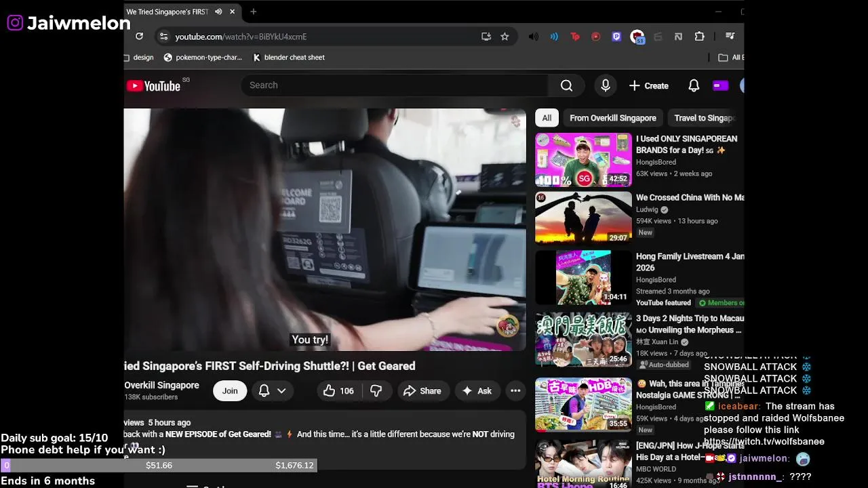The width and height of the screenshot is (868, 488).
Task: Dislike the video
Action: [x=376, y=391]
